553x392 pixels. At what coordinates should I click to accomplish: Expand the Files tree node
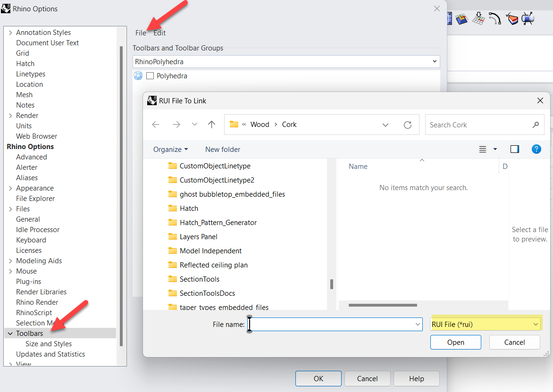click(x=10, y=209)
